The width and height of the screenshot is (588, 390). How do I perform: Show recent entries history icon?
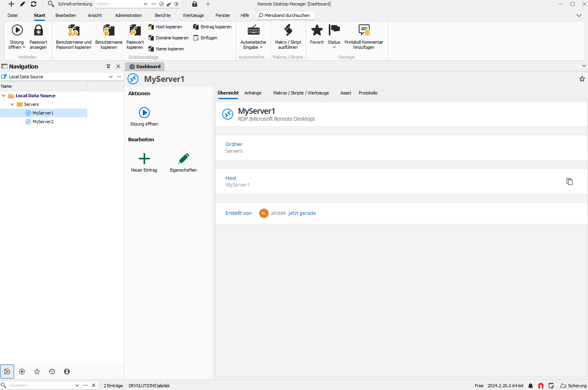click(x=52, y=372)
